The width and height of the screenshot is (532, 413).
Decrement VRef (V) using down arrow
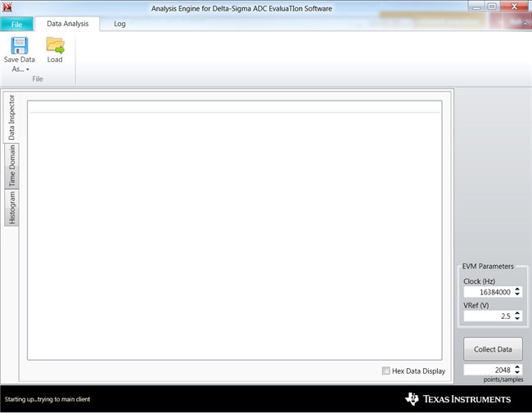pos(517,318)
